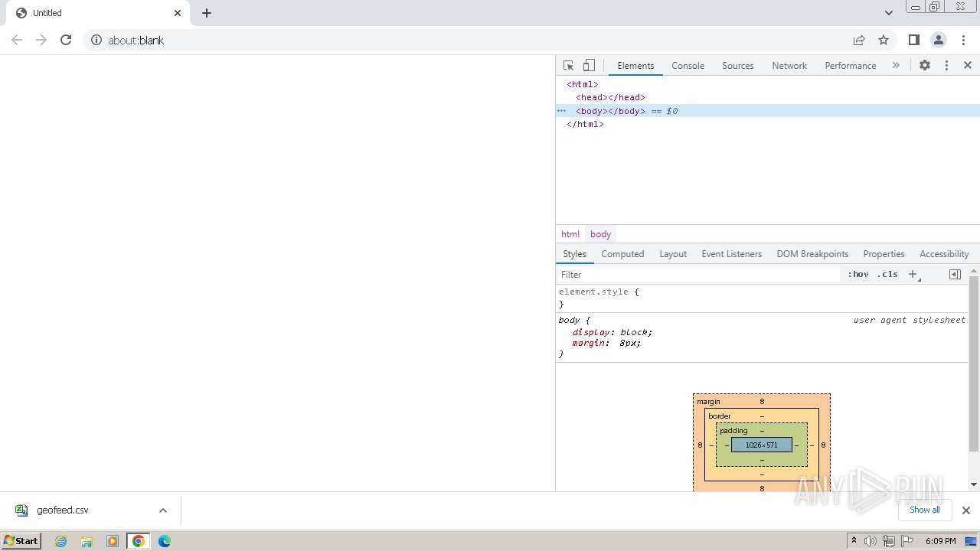
Task: Open DevTools customize three-dot menu
Action: click(946, 66)
